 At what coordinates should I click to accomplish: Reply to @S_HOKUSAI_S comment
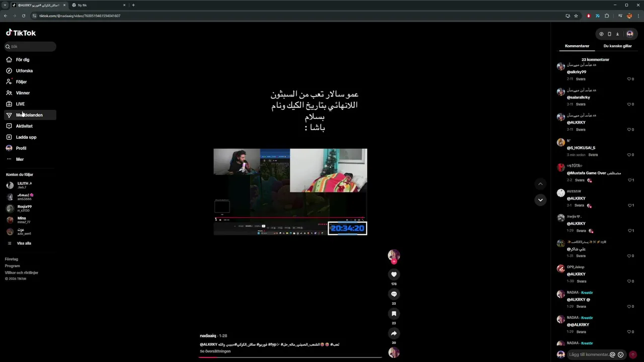point(593,155)
